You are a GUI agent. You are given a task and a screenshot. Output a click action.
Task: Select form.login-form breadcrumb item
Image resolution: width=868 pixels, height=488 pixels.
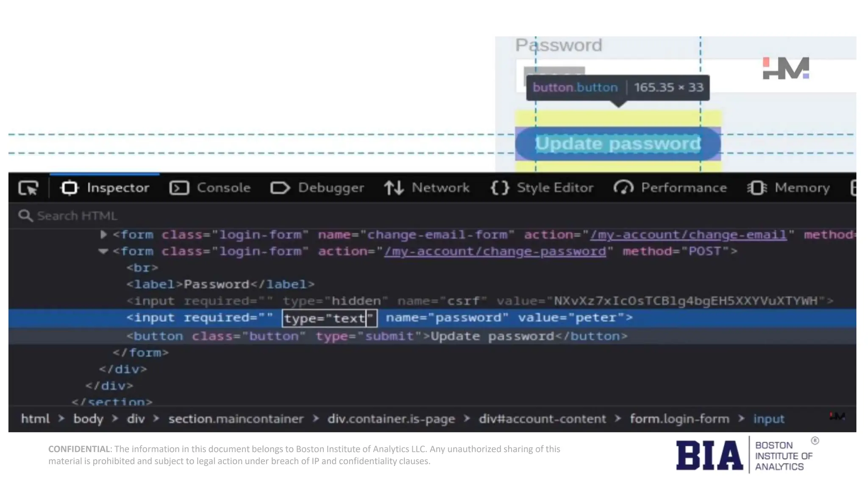[x=679, y=419]
